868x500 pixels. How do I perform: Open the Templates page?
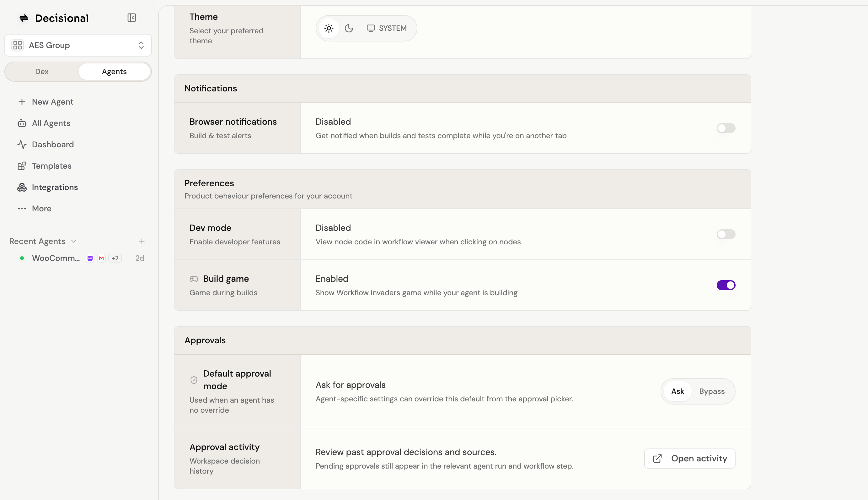tap(52, 166)
